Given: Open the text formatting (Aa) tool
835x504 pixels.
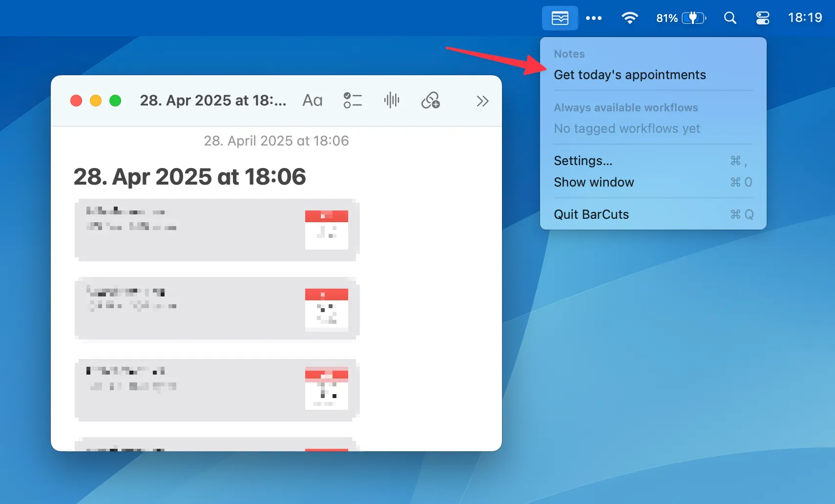Looking at the screenshot, I should pos(312,100).
